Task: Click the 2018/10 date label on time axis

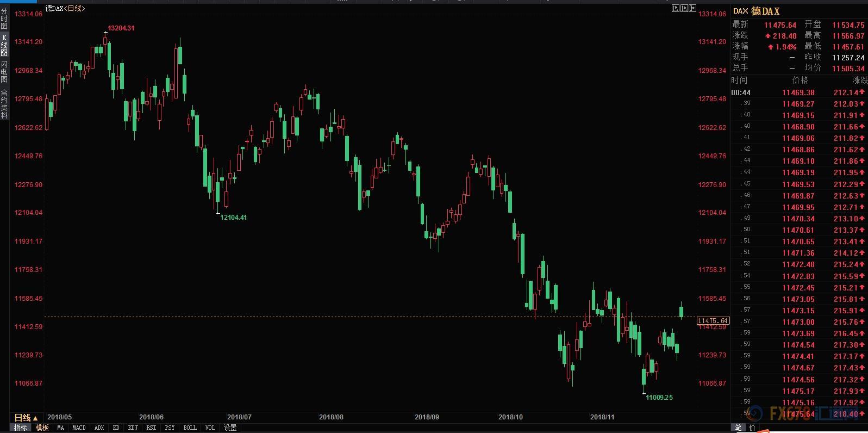Action: (x=510, y=417)
